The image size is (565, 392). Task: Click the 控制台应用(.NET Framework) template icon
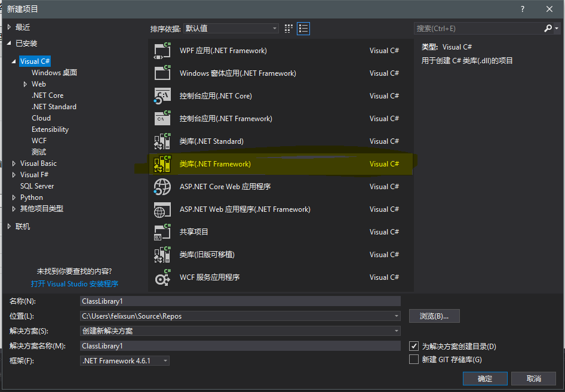coord(162,118)
